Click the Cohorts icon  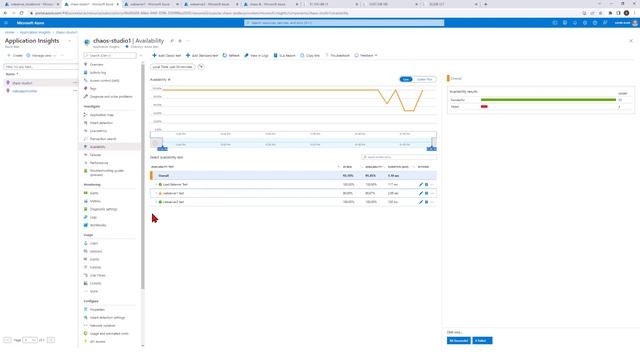[x=86, y=283]
